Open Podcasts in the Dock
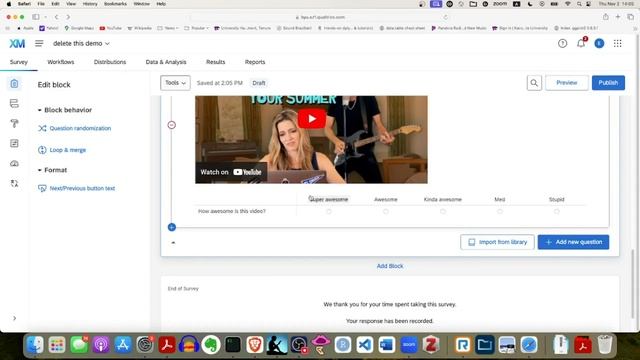Image resolution: width=640 pixels, height=360 pixels. [101, 345]
